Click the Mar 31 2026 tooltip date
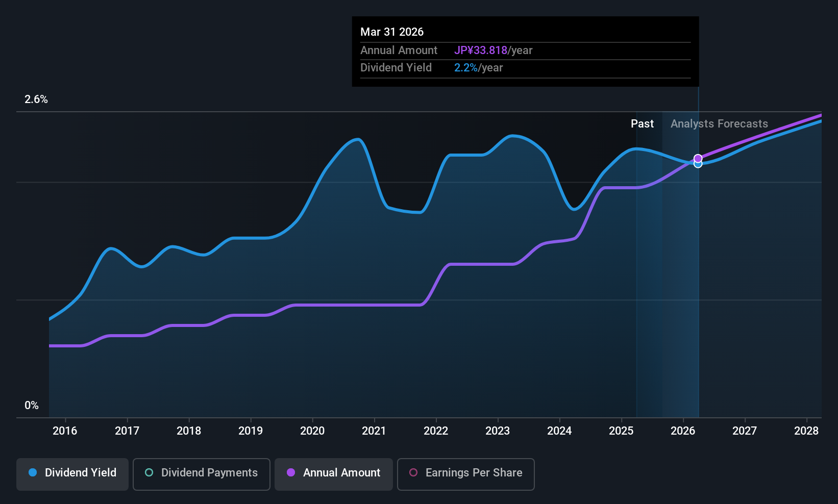This screenshot has height=504, width=838. [392, 32]
